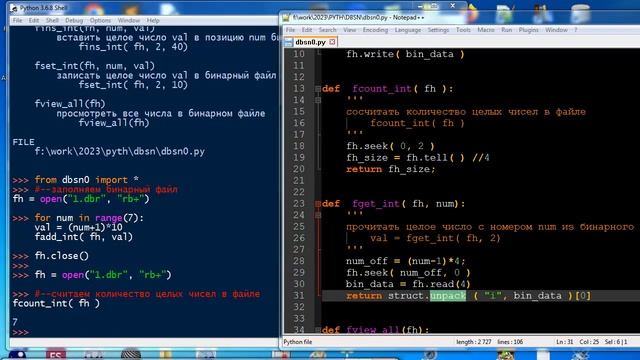Close the dbsn0.py tab with its red X
Screen dimensions: 640x360
click(332, 42)
